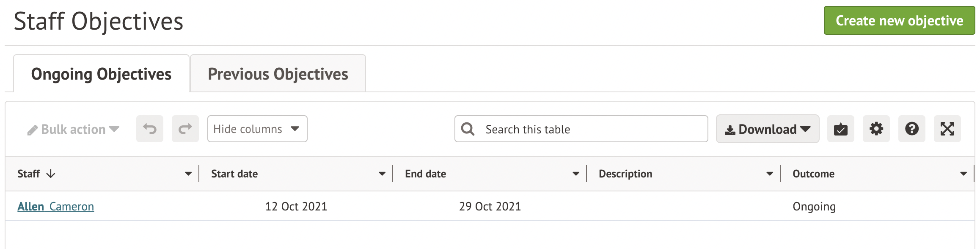Open Staff column filter menu
980x249 pixels.
tap(188, 174)
